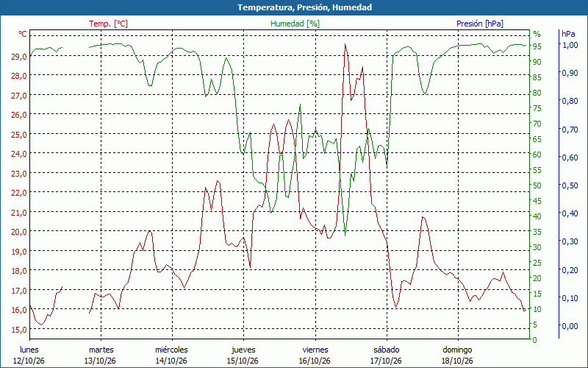Click the 0,00 pressure axis value

point(570,326)
